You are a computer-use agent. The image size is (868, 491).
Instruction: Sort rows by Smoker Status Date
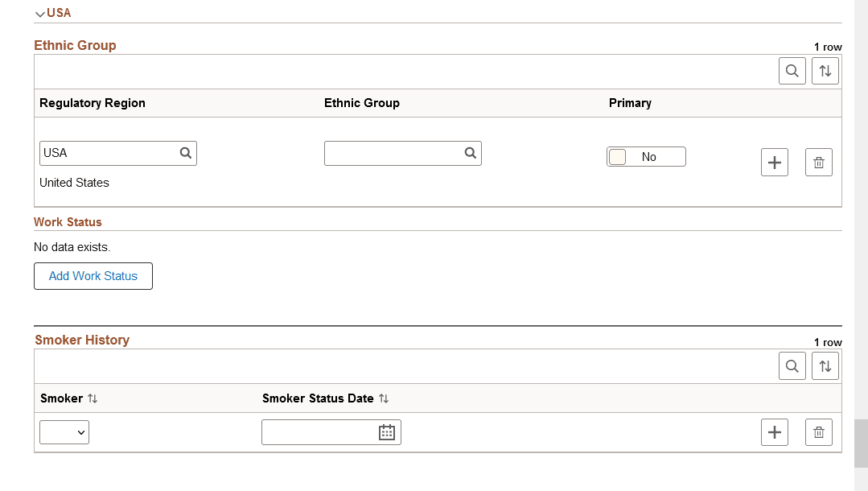click(x=385, y=398)
